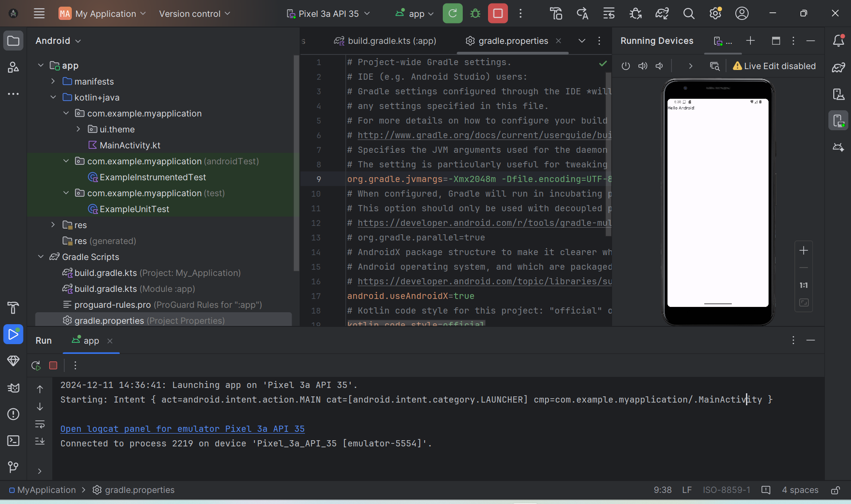Image resolution: width=851 pixels, height=504 pixels.
Task: Open the Logcat tool window icon
Action: (x=13, y=388)
